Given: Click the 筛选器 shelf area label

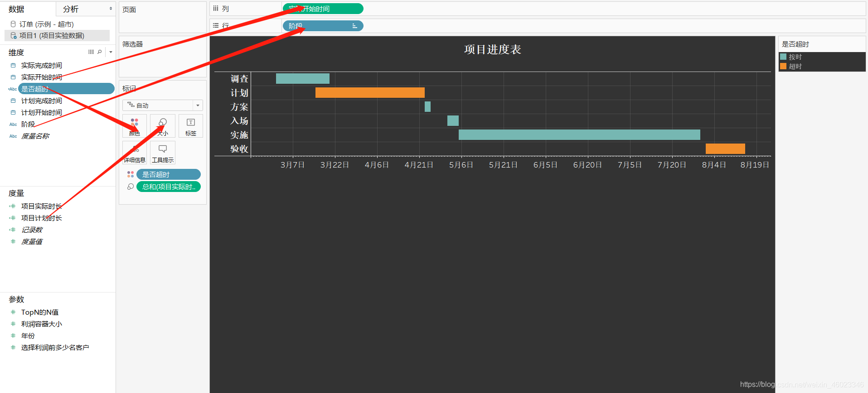Looking at the screenshot, I should [x=133, y=44].
